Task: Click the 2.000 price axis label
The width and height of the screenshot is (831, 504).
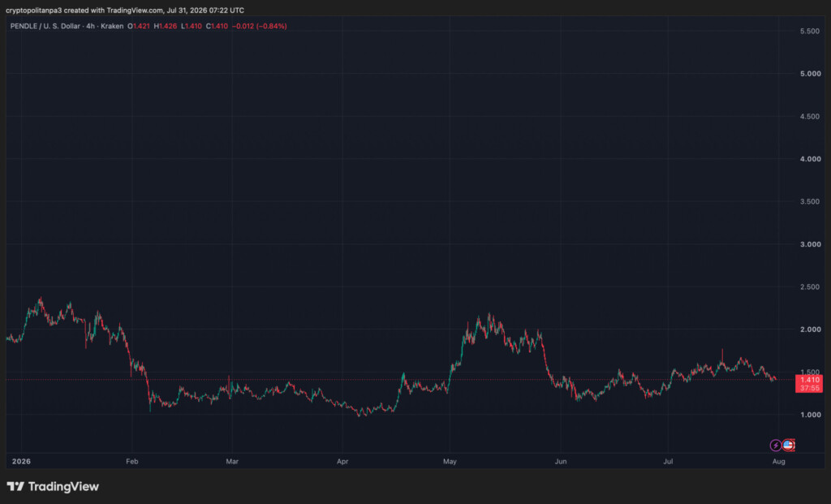Action: pos(810,330)
